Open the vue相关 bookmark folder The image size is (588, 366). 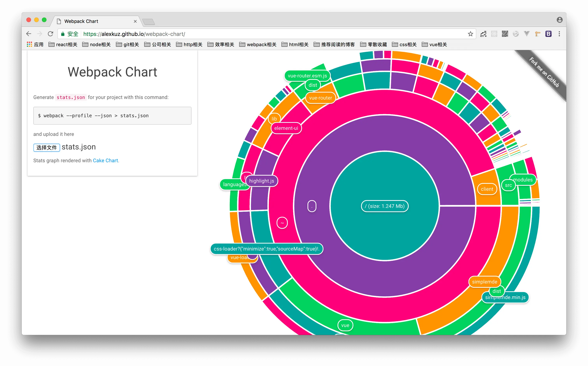434,45
